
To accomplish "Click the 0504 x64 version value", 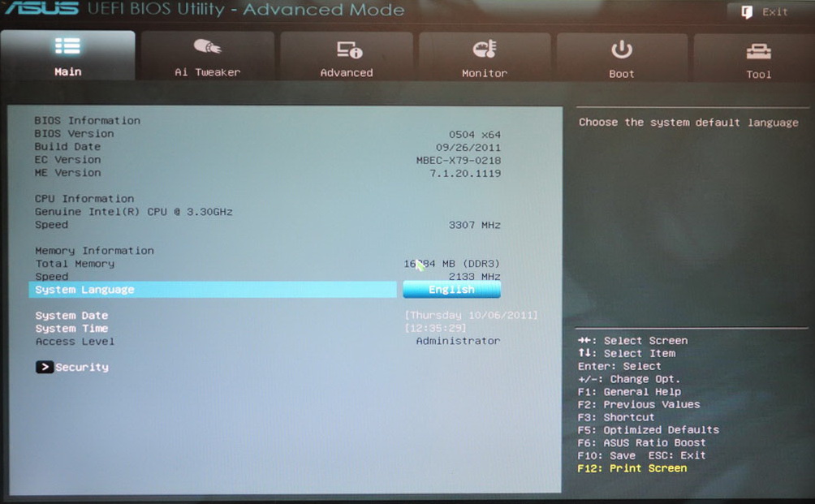I will pyautogui.click(x=475, y=135).
